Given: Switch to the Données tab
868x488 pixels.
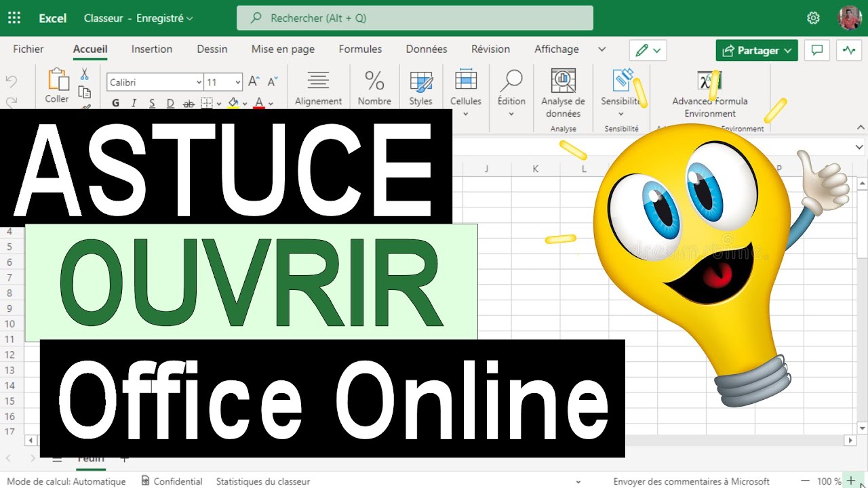Looking at the screenshot, I should pyautogui.click(x=427, y=49).
